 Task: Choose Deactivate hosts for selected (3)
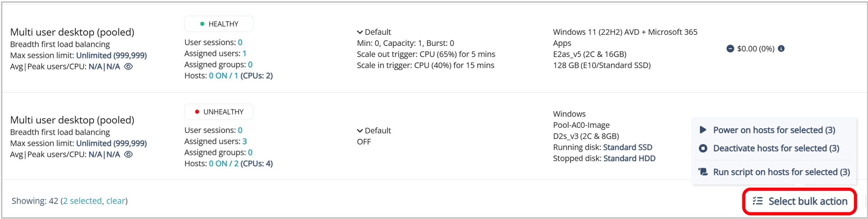point(776,148)
